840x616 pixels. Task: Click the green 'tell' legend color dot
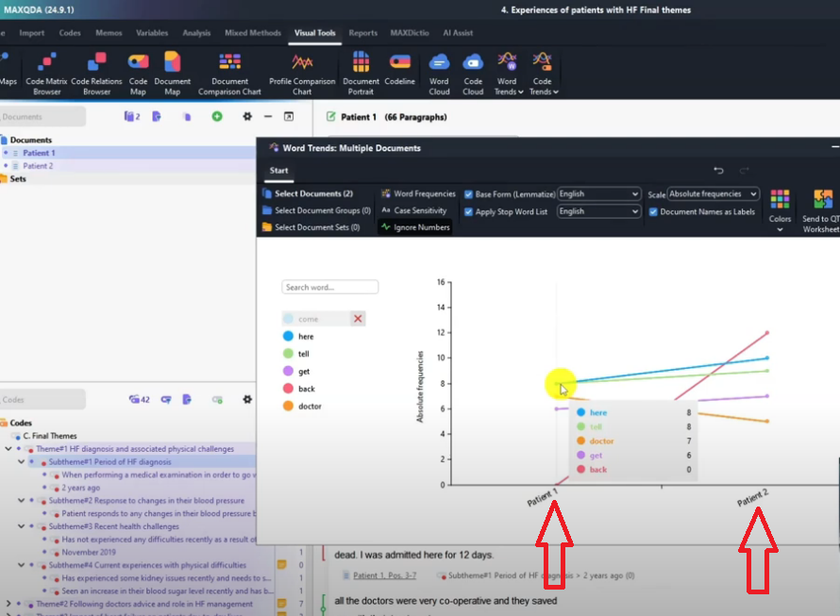click(x=288, y=354)
